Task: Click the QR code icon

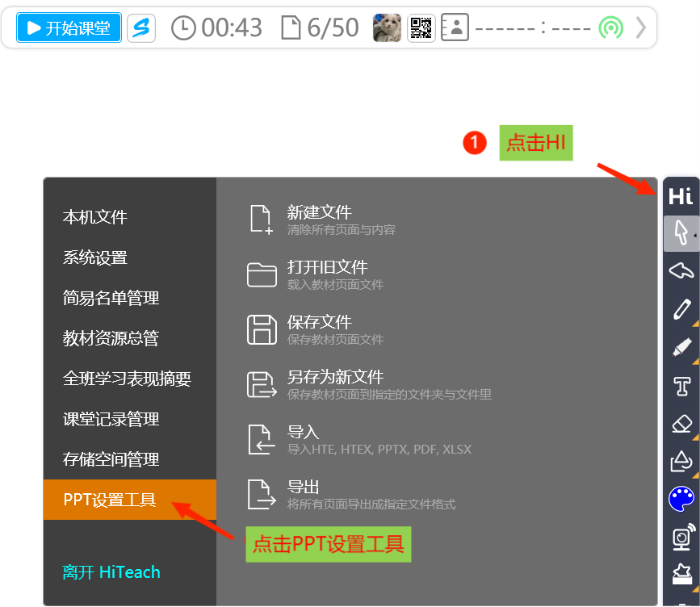Action: click(421, 28)
